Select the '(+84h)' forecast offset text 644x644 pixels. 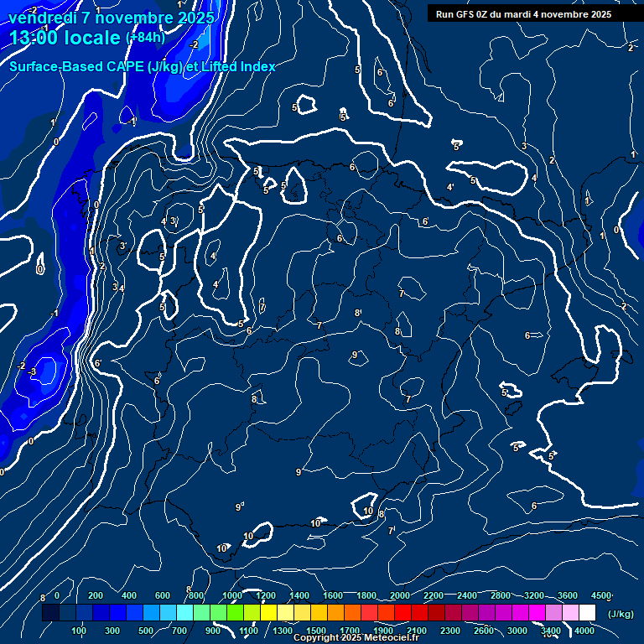pos(145,38)
